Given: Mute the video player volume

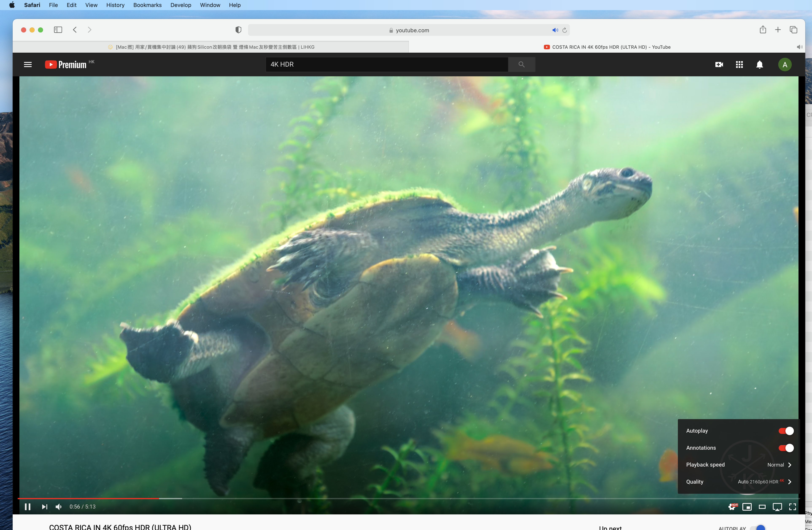Looking at the screenshot, I should 59,507.
